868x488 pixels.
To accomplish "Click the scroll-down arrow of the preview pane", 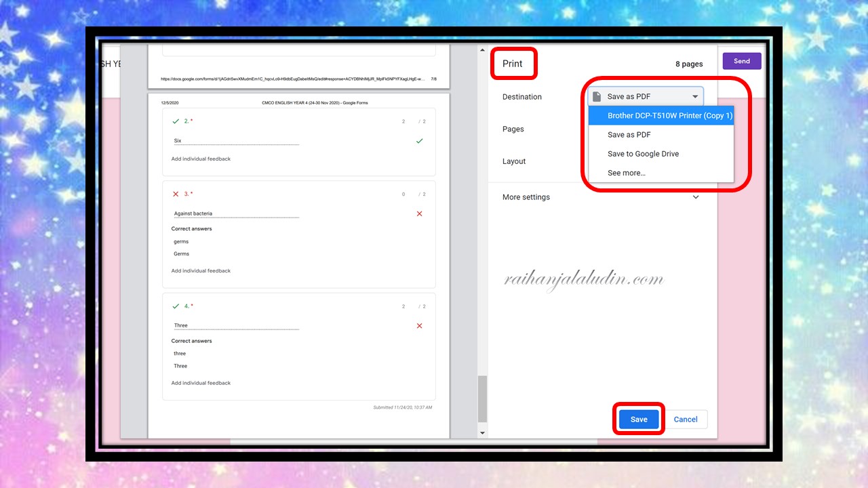I will (x=482, y=432).
